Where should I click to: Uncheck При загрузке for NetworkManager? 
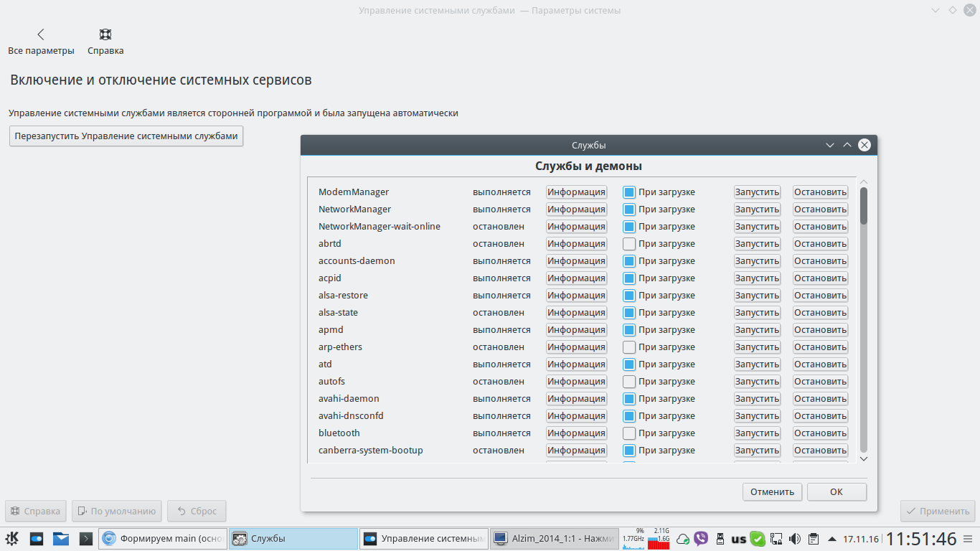pyautogui.click(x=629, y=209)
